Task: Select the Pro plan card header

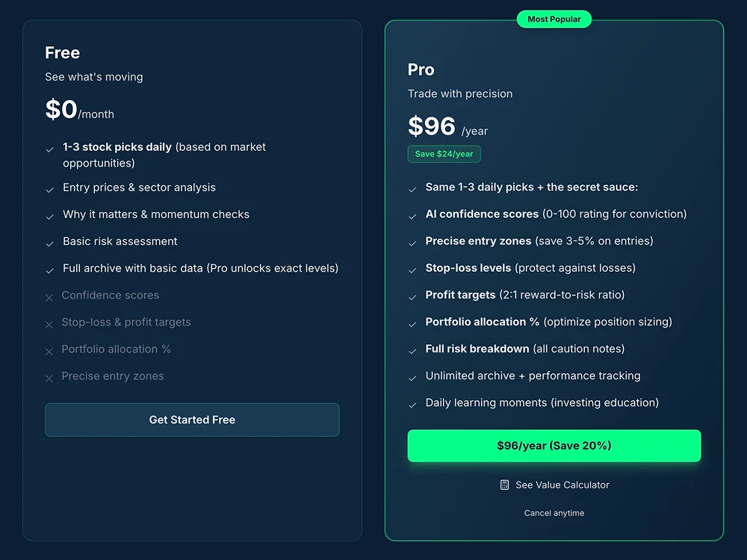Action: [421, 69]
